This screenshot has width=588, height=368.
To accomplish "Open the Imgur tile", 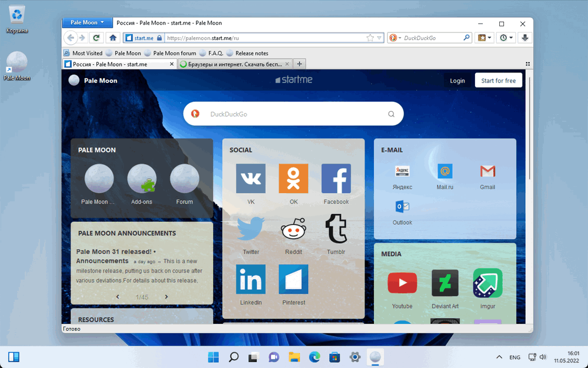I will tap(487, 283).
